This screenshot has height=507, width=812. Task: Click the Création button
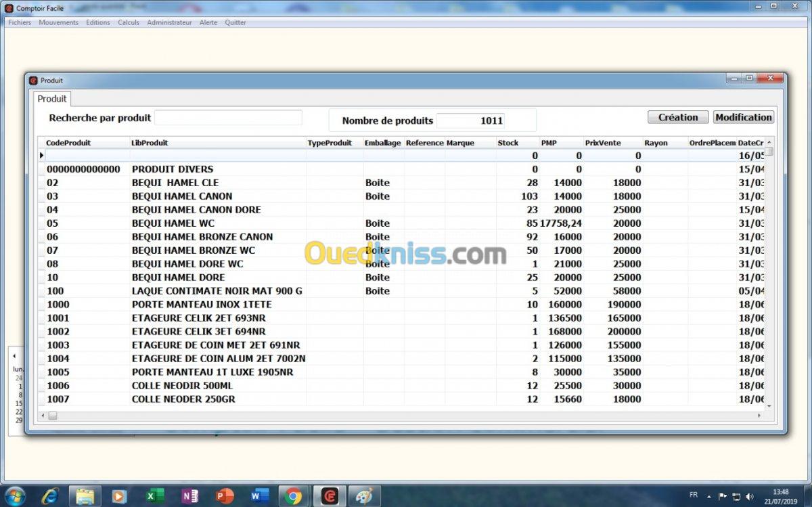coord(678,117)
